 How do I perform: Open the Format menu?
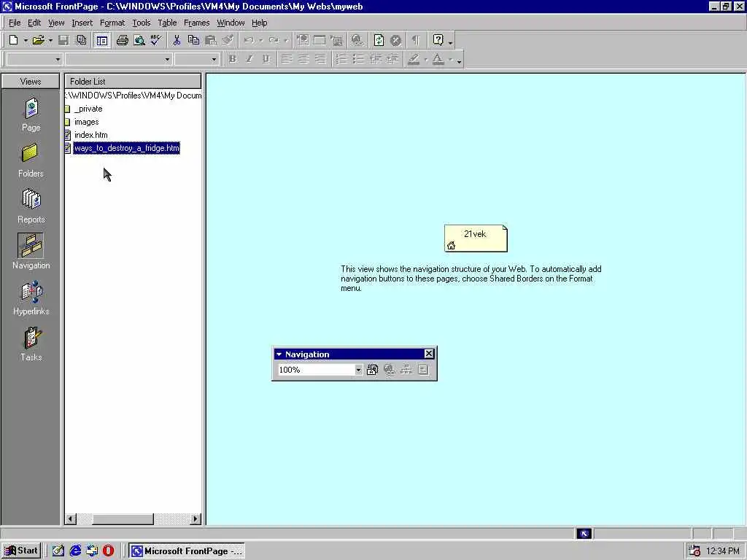point(112,23)
